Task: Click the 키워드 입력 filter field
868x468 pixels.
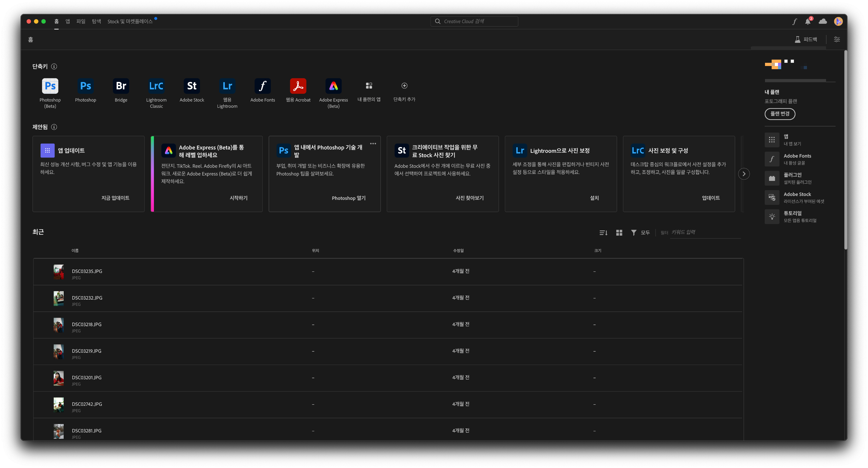Action: [705, 232]
